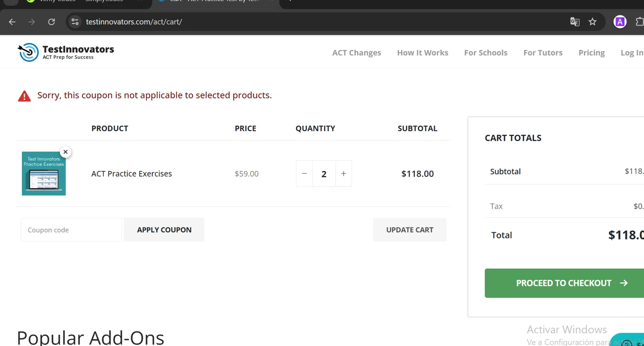Click the red warning triangle icon
The width and height of the screenshot is (644, 346).
click(x=24, y=96)
